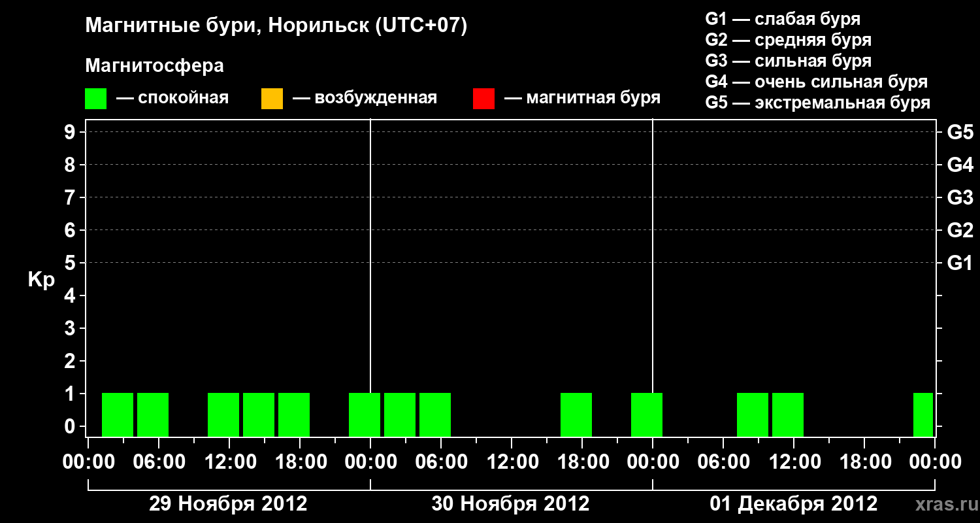Click the 04:00–07:00 green bar on 30 Ноября
This screenshot has width=980, height=523.
click(x=435, y=414)
